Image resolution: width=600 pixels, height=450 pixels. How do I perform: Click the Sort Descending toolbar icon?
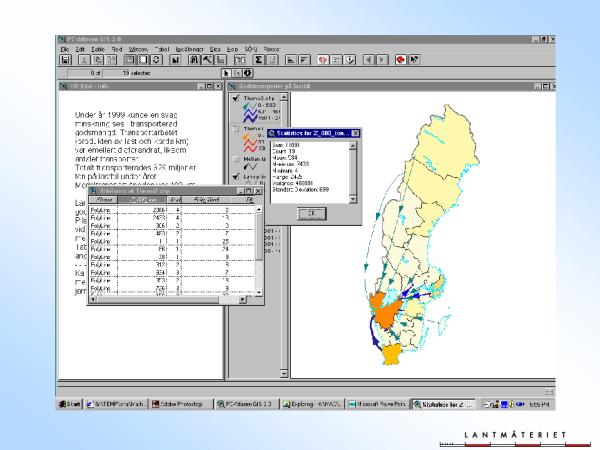(x=304, y=60)
